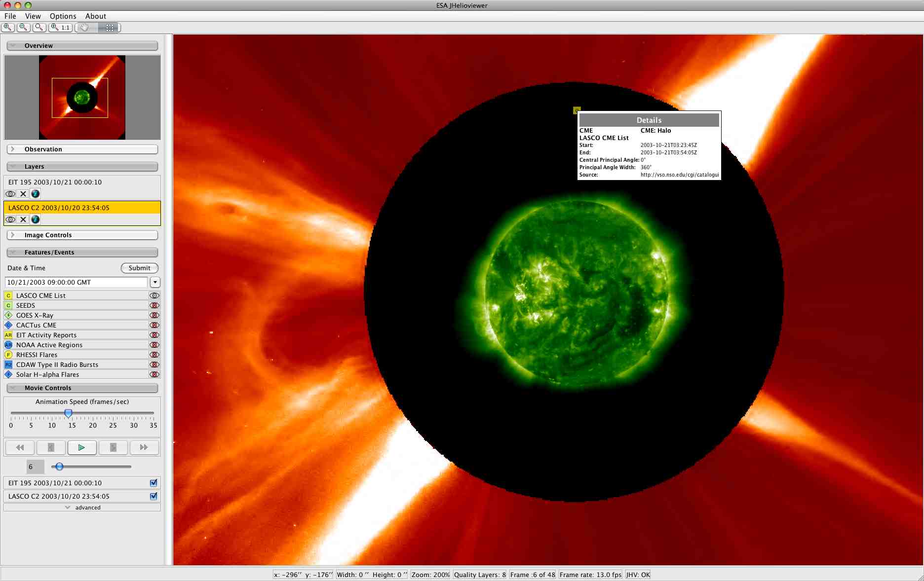
Task: Remove the EIT 195 layer
Action: click(x=23, y=194)
